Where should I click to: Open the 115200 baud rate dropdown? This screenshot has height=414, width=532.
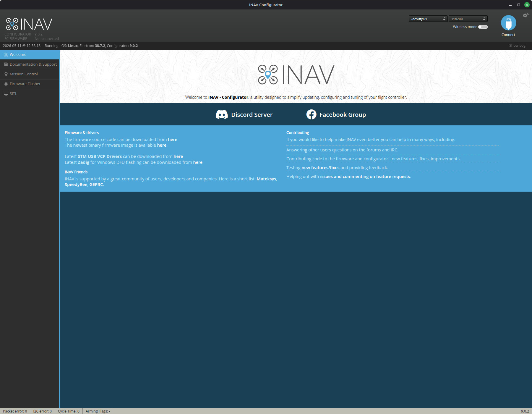[x=468, y=19]
